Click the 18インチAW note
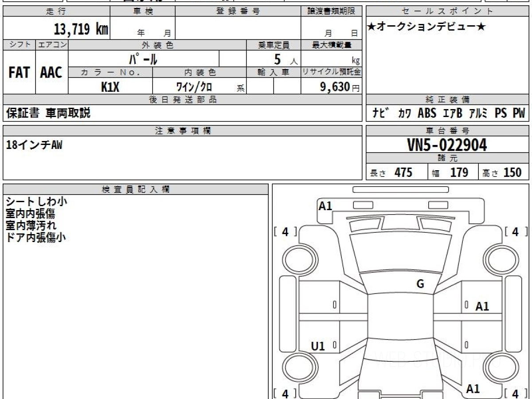 coord(35,145)
